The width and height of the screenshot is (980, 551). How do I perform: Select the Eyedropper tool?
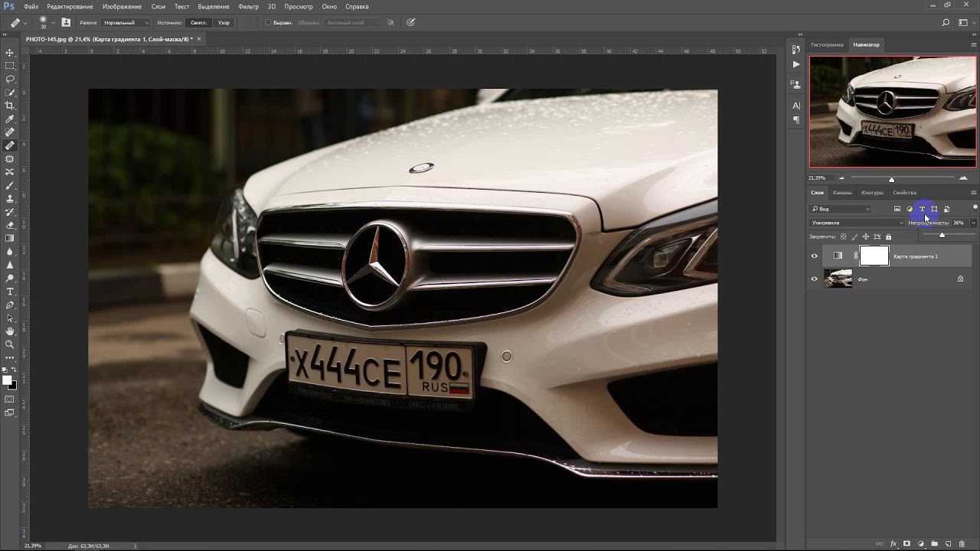(x=10, y=119)
